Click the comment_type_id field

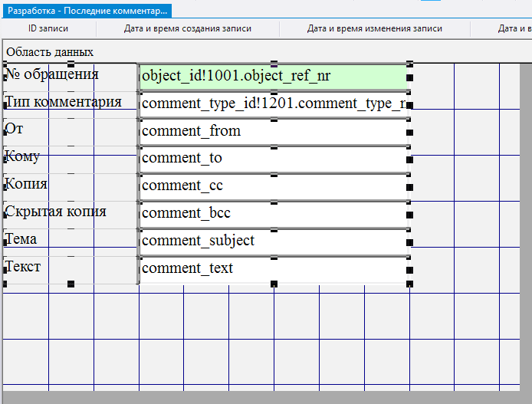[x=272, y=103]
